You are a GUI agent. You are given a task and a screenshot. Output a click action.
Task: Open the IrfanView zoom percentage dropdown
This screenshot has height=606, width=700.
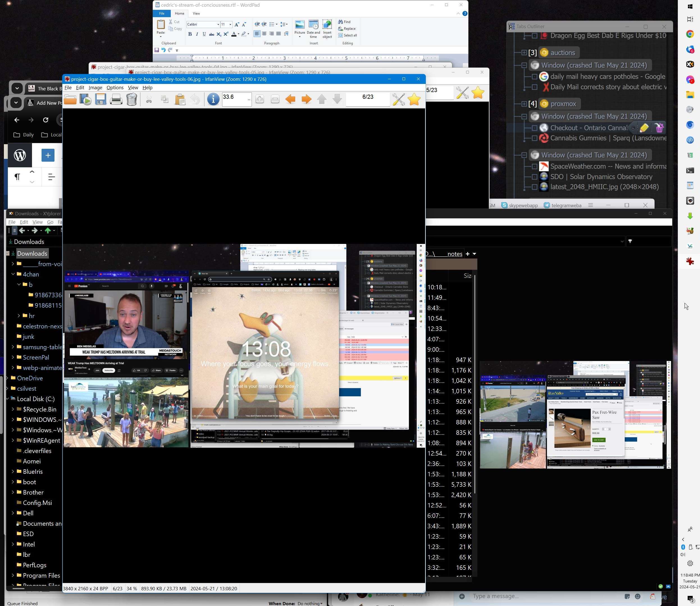point(249,99)
